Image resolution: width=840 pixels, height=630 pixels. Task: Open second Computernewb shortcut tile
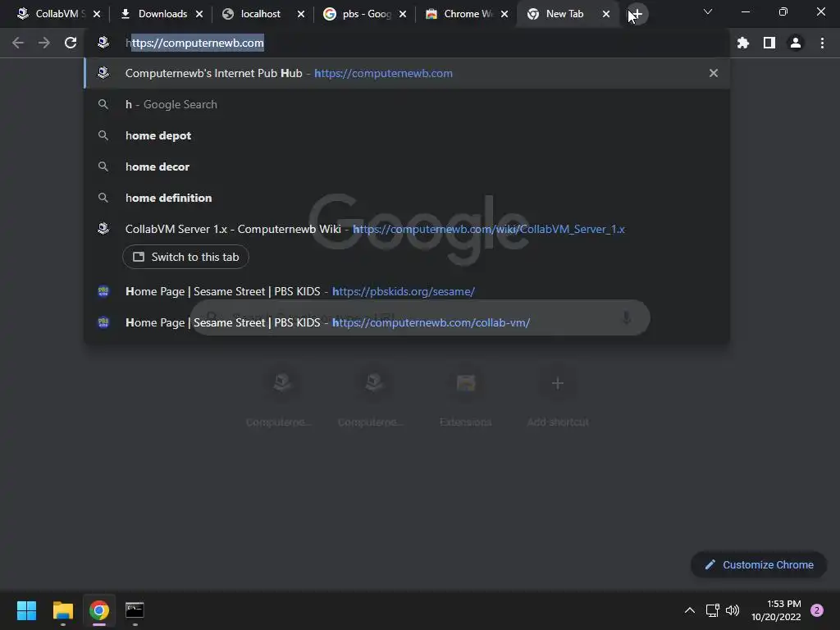click(373, 398)
